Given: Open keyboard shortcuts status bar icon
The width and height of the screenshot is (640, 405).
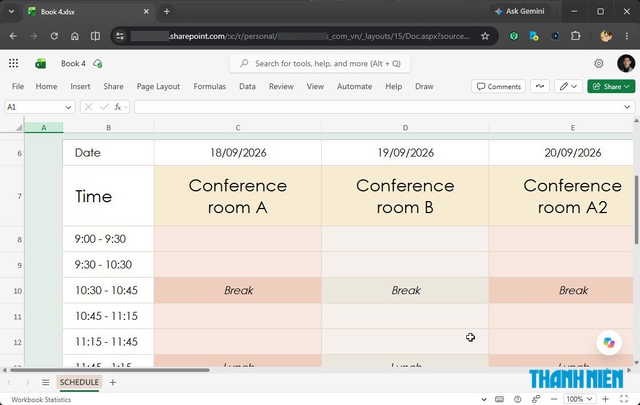Looking at the screenshot, I should (499, 399).
